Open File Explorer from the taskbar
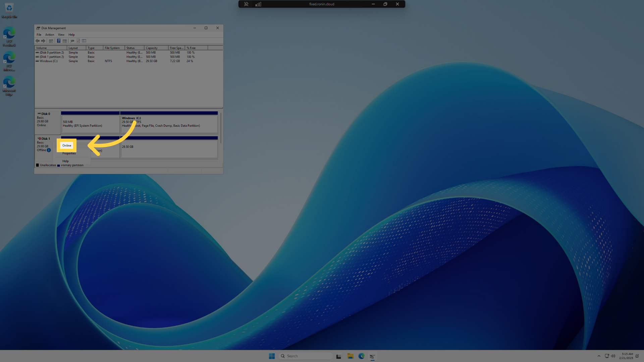This screenshot has width=644, height=362. 350,356
